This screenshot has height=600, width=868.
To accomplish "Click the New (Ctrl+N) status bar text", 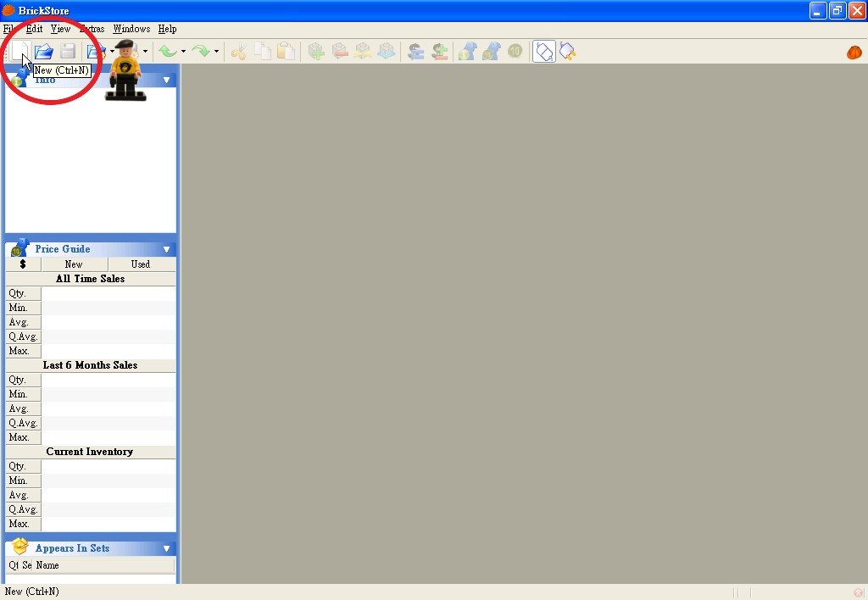I will click(x=31, y=592).
